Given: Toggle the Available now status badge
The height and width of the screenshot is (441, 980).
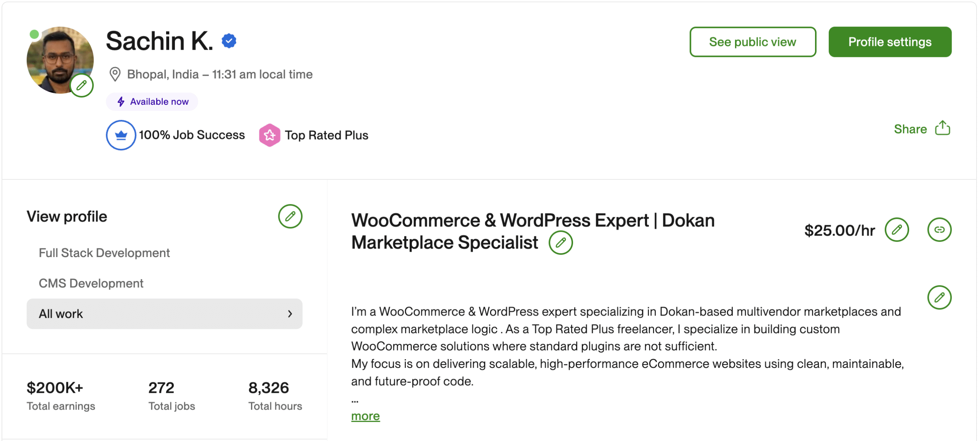Looking at the screenshot, I should pos(152,102).
